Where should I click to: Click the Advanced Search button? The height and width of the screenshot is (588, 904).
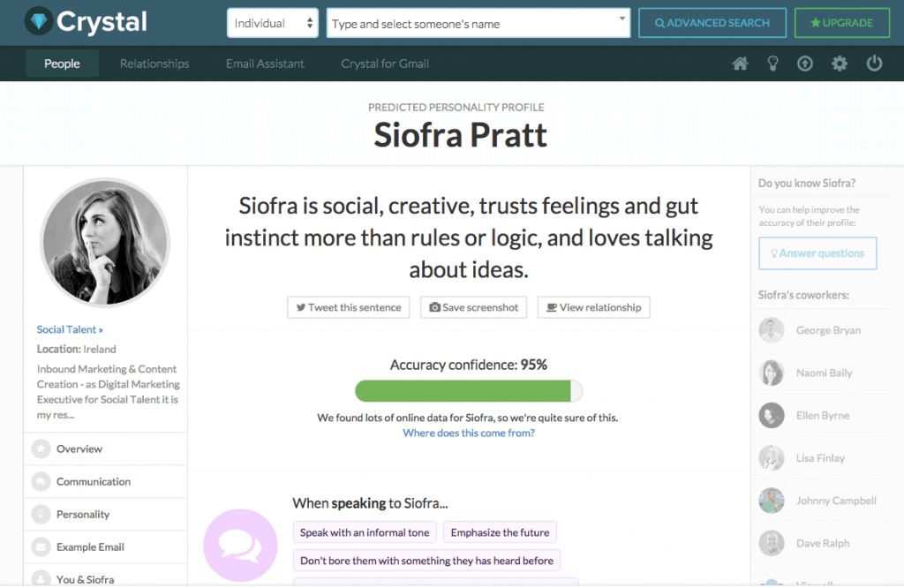click(712, 23)
